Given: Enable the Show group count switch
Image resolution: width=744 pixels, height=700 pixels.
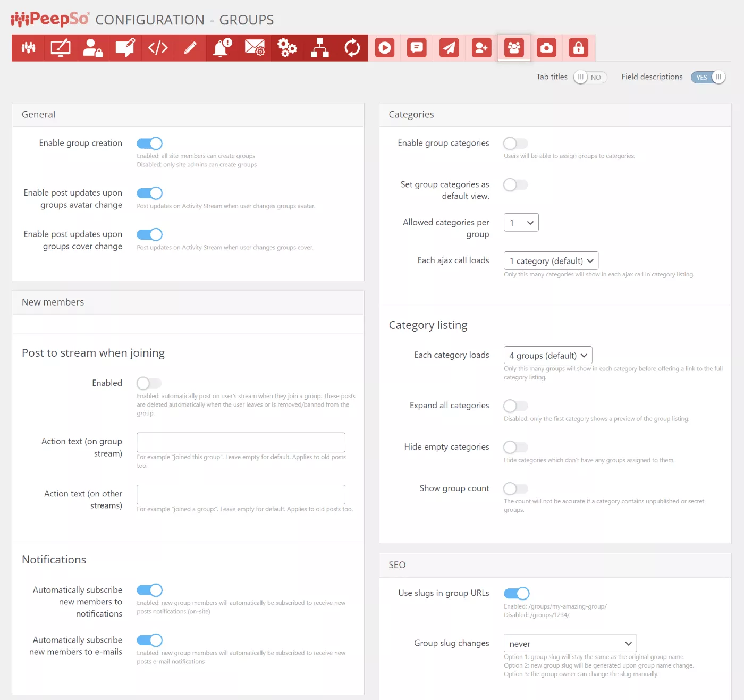Looking at the screenshot, I should point(516,488).
